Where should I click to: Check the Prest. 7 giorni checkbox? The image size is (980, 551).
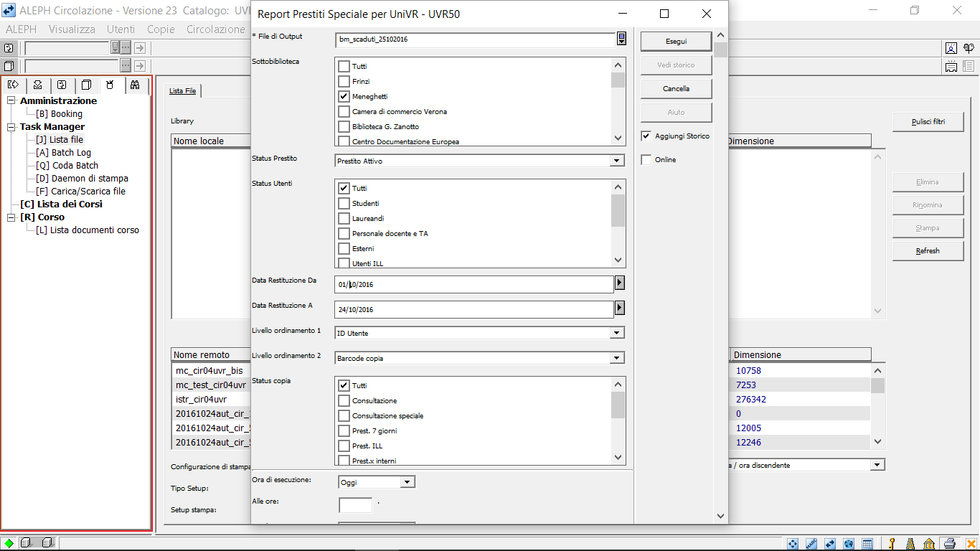[x=344, y=430]
